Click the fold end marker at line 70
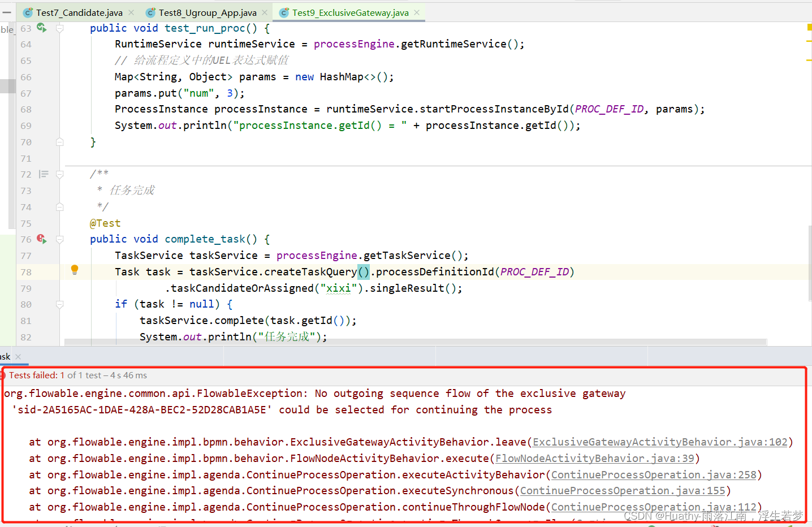 (60, 142)
